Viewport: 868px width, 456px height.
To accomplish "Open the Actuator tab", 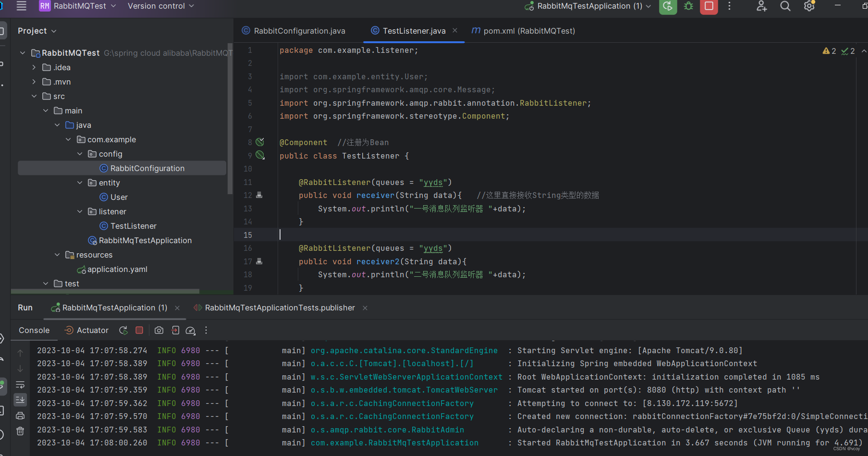I will pos(87,330).
